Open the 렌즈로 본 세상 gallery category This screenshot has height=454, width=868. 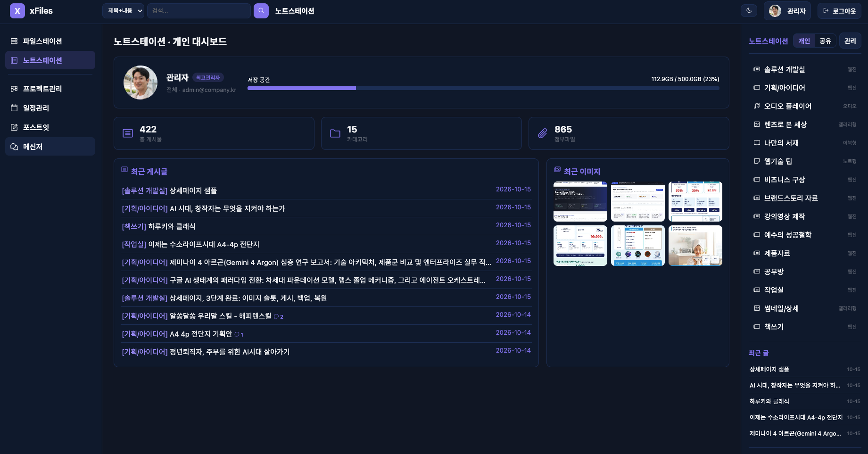(x=805, y=124)
